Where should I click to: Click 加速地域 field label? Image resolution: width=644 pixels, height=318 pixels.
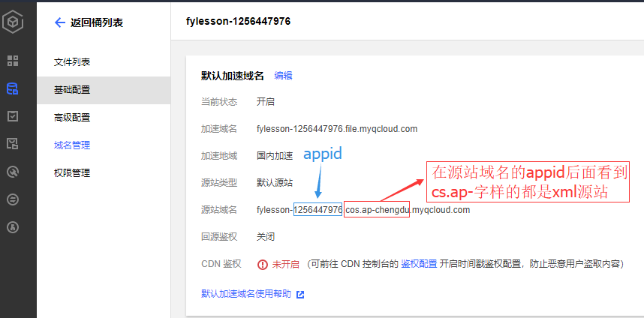coord(219,156)
